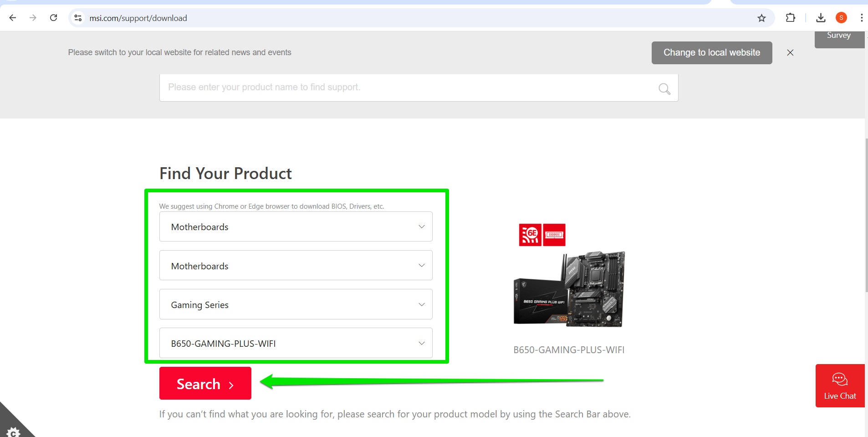Dismiss the local website banner

790,52
